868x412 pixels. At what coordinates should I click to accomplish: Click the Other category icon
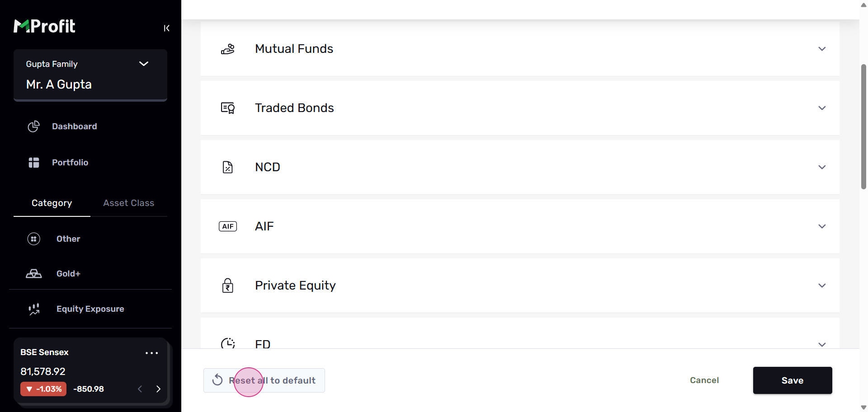tap(34, 239)
